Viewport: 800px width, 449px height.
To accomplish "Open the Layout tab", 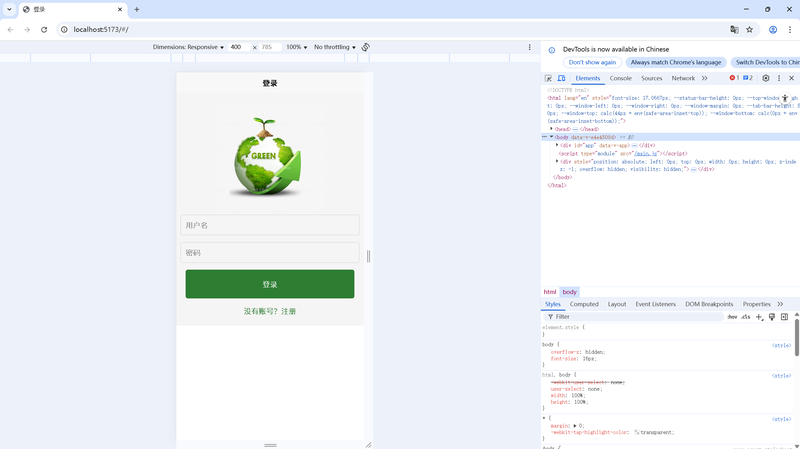I will (x=617, y=304).
